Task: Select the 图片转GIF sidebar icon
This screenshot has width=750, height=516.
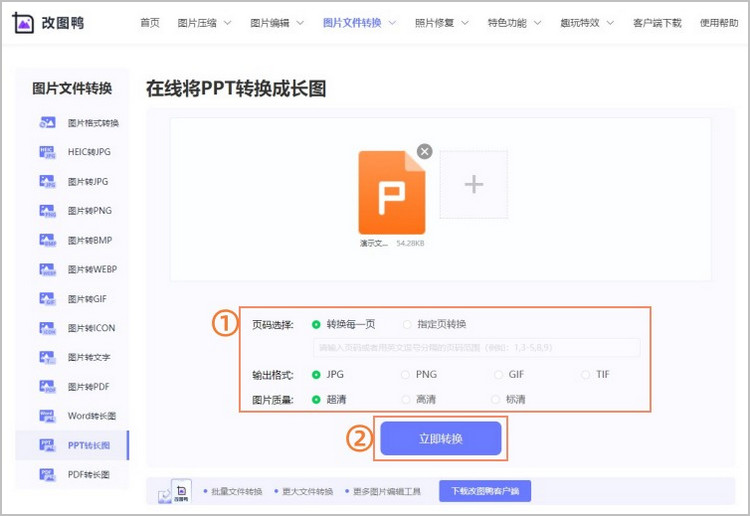Action: (47, 299)
